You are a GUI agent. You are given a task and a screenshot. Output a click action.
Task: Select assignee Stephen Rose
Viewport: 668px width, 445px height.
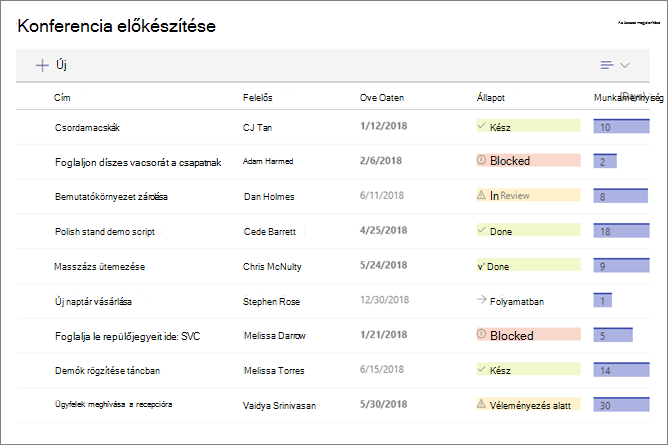(x=271, y=301)
